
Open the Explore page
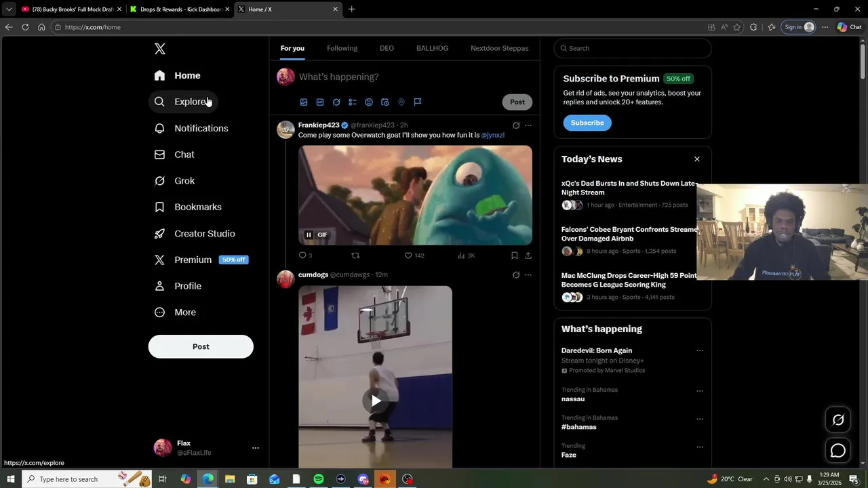coord(182,102)
